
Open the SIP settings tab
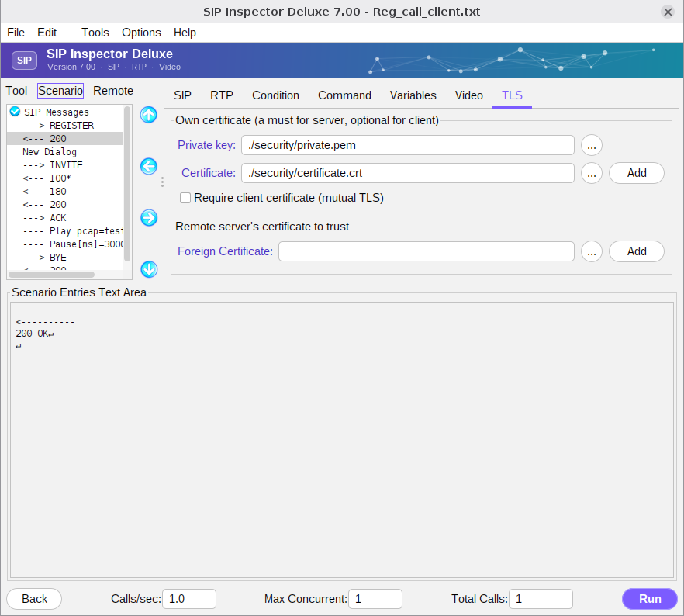click(x=182, y=95)
